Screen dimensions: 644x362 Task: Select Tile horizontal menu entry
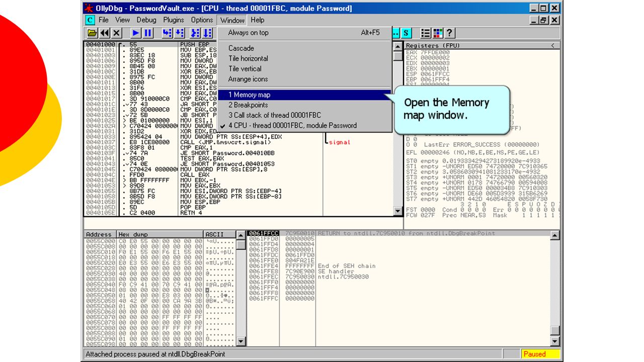(x=304, y=58)
